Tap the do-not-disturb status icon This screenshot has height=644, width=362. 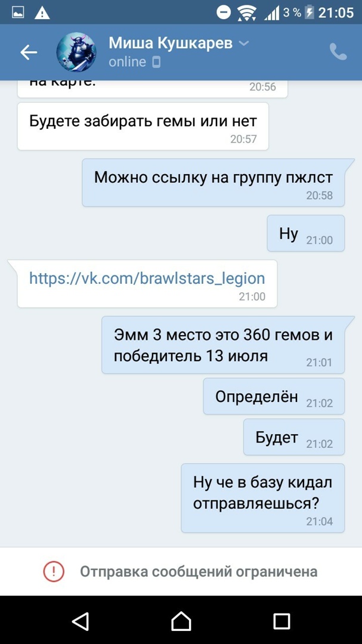tap(224, 13)
